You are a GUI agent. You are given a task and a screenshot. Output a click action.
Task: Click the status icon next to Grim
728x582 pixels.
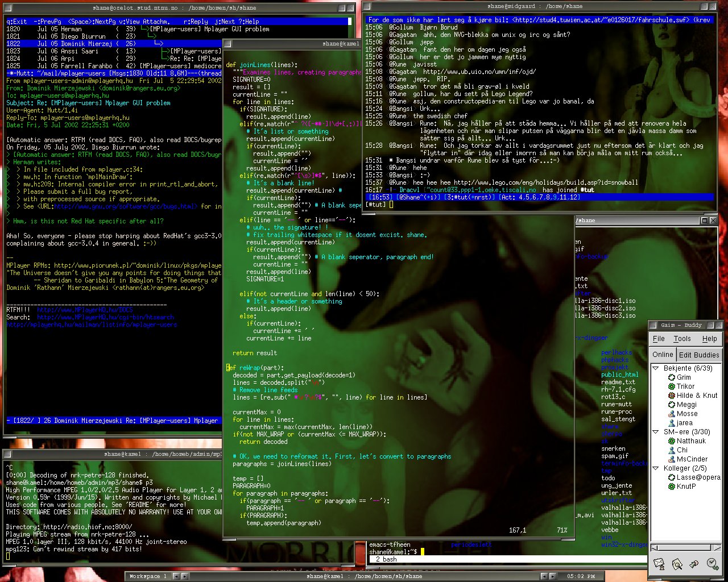click(672, 377)
